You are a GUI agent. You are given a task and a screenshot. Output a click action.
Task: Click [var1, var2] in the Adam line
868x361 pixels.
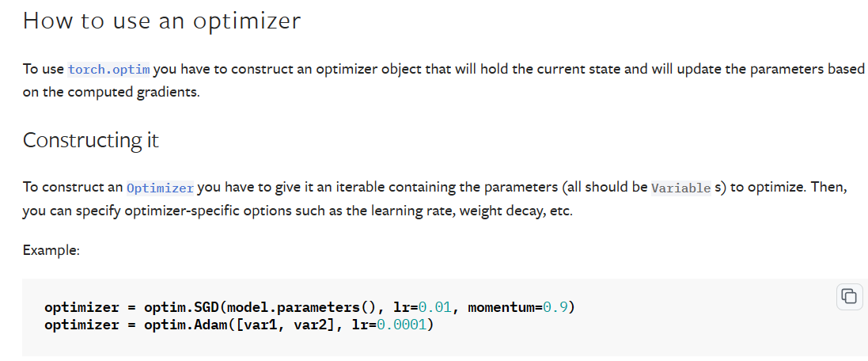pyautogui.click(x=286, y=325)
